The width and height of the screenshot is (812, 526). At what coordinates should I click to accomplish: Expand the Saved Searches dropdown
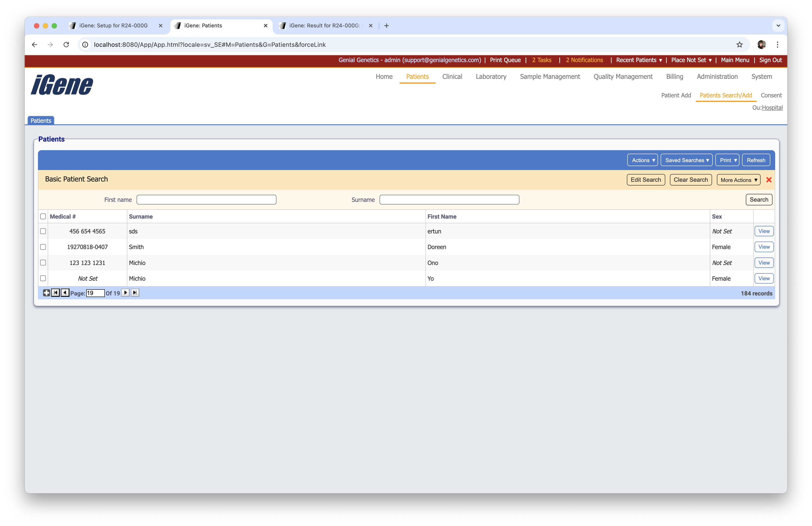[686, 160]
